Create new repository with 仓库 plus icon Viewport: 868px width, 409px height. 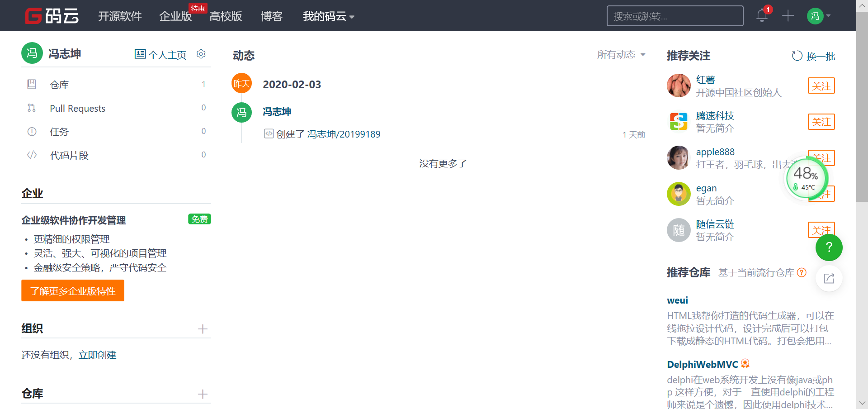203,394
